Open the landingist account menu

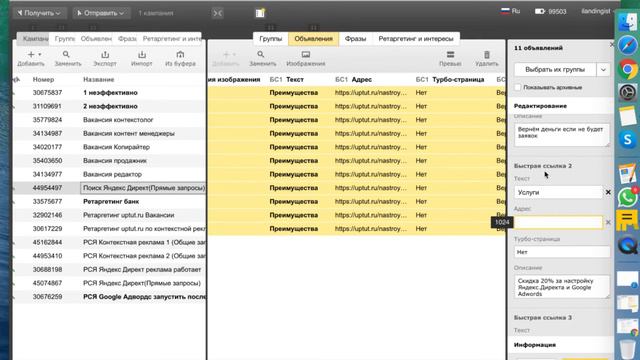tap(597, 11)
